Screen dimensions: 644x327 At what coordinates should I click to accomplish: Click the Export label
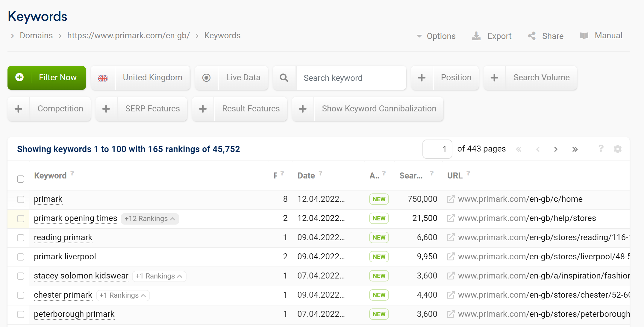[499, 36]
